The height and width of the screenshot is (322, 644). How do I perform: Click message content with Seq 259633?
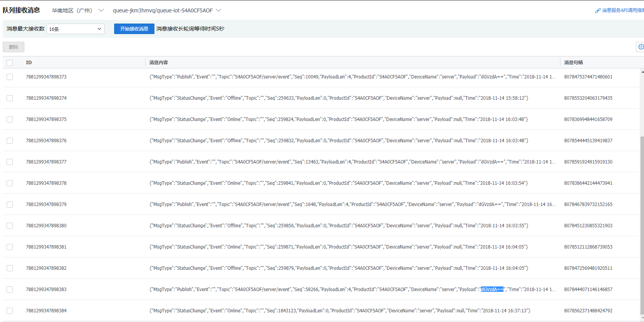(339, 98)
